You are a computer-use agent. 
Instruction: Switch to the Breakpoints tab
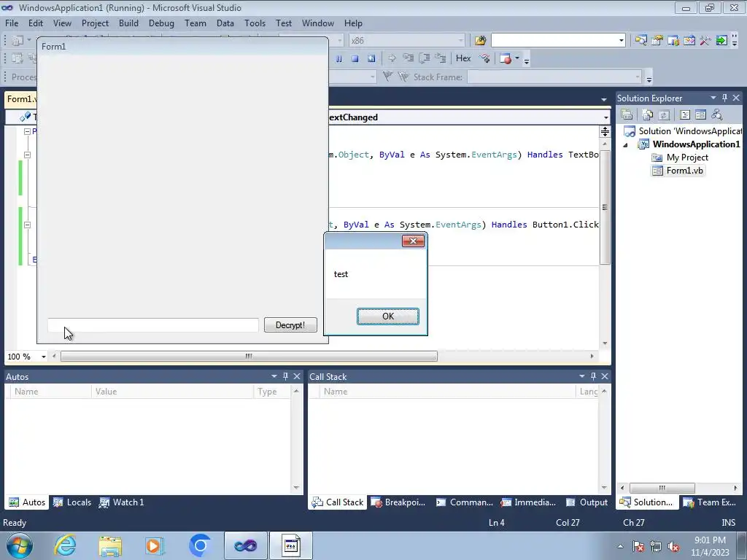[398, 502]
